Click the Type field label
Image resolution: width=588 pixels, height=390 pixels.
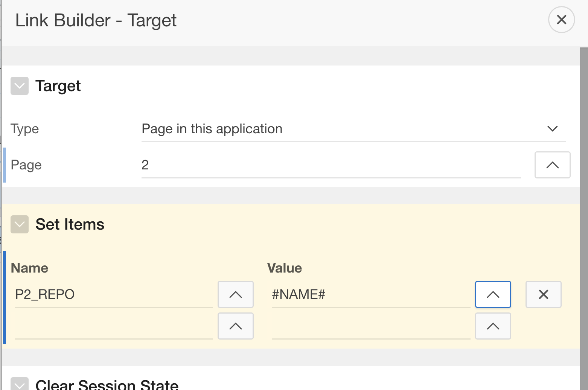pos(24,129)
